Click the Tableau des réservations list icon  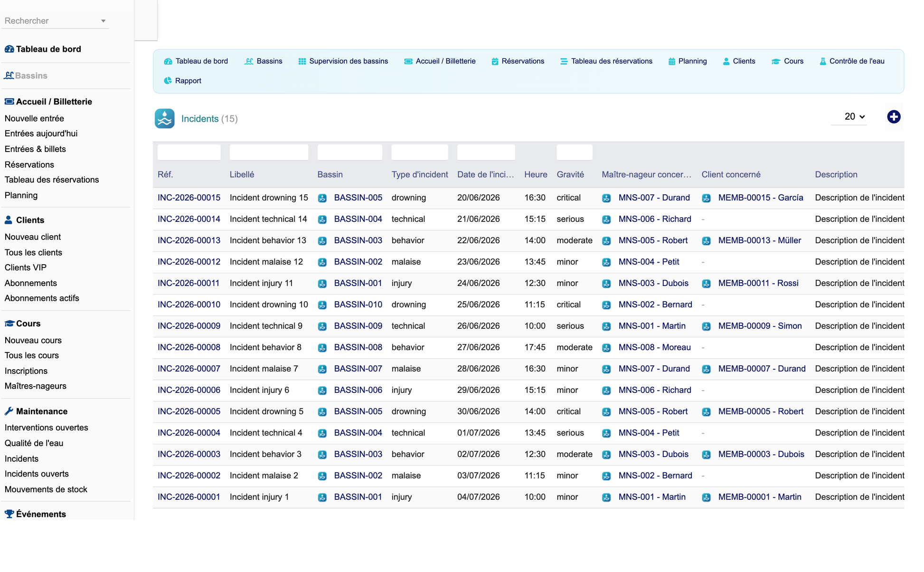pos(564,61)
